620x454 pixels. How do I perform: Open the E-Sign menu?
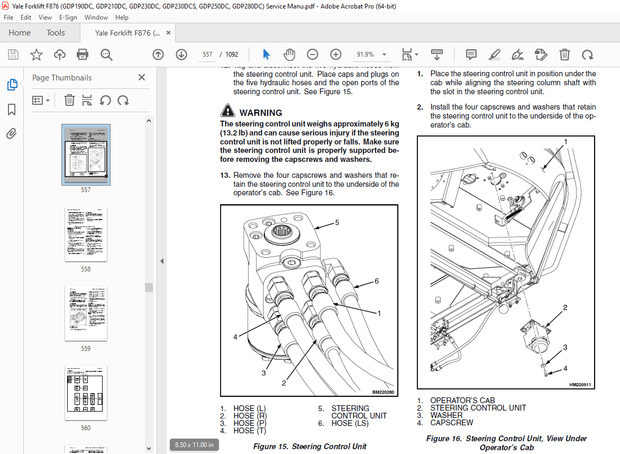tap(68, 17)
